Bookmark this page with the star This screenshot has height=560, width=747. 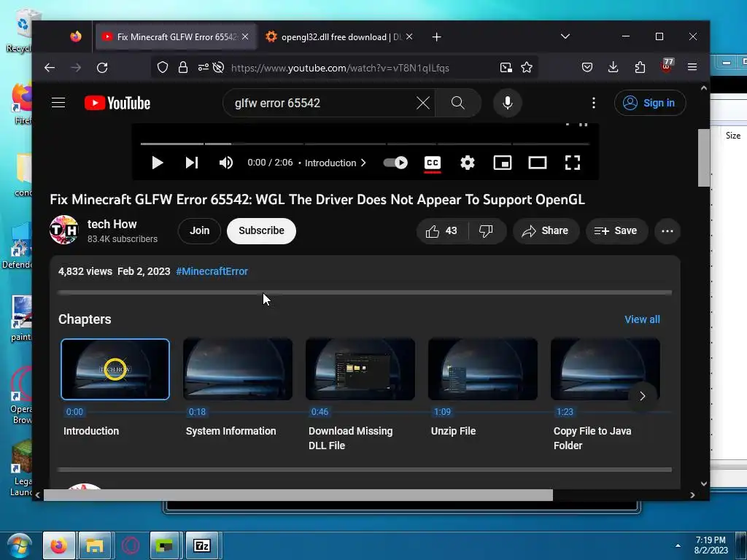527,68
